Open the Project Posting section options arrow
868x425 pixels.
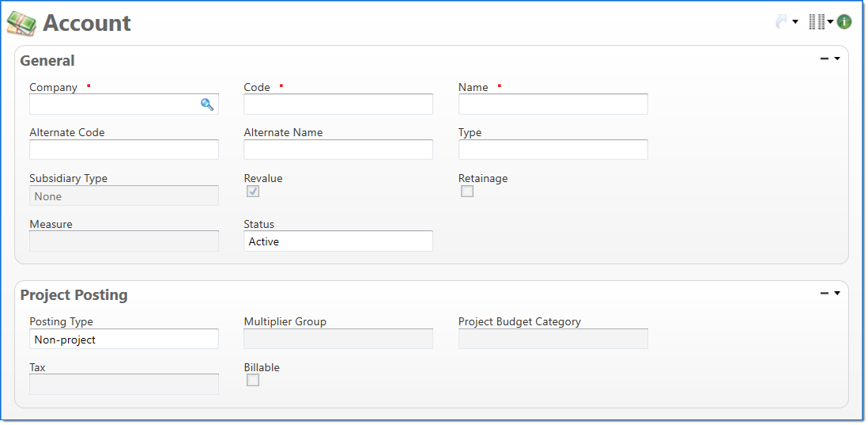pyautogui.click(x=837, y=293)
